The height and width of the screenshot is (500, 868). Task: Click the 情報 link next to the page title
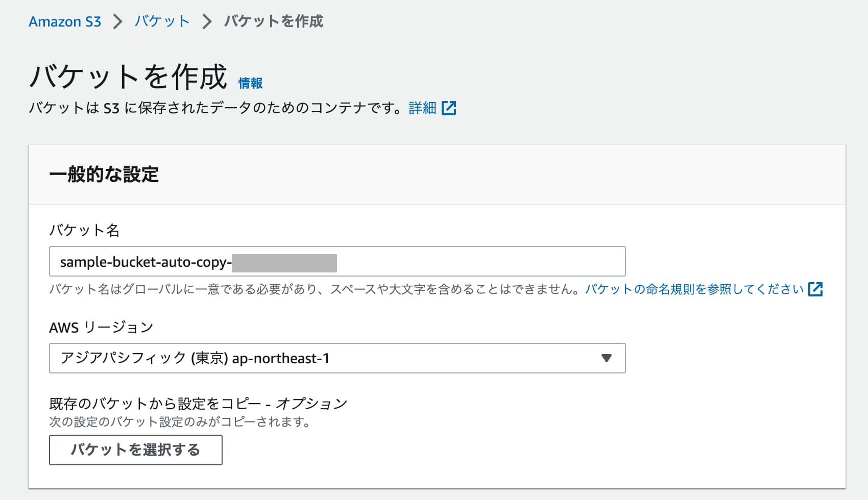(250, 82)
